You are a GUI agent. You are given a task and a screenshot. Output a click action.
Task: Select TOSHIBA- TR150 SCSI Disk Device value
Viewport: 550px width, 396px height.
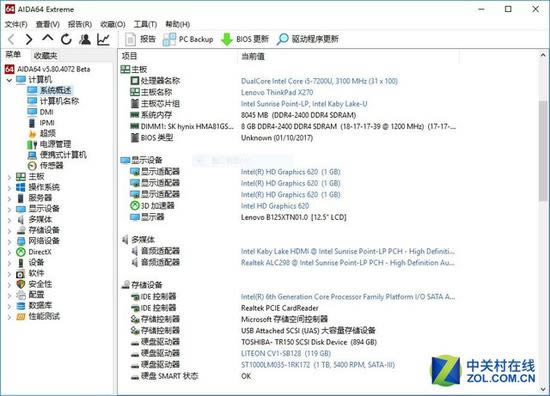tap(309, 342)
